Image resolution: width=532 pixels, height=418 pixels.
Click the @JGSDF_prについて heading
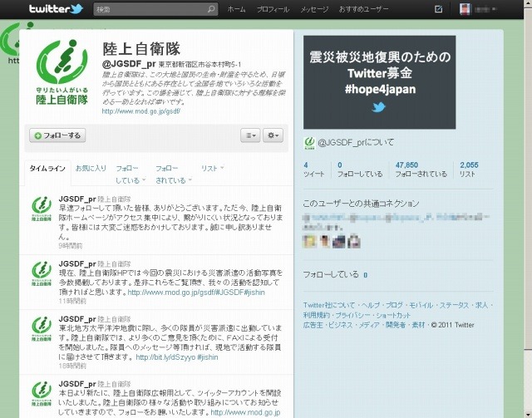(x=356, y=142)
